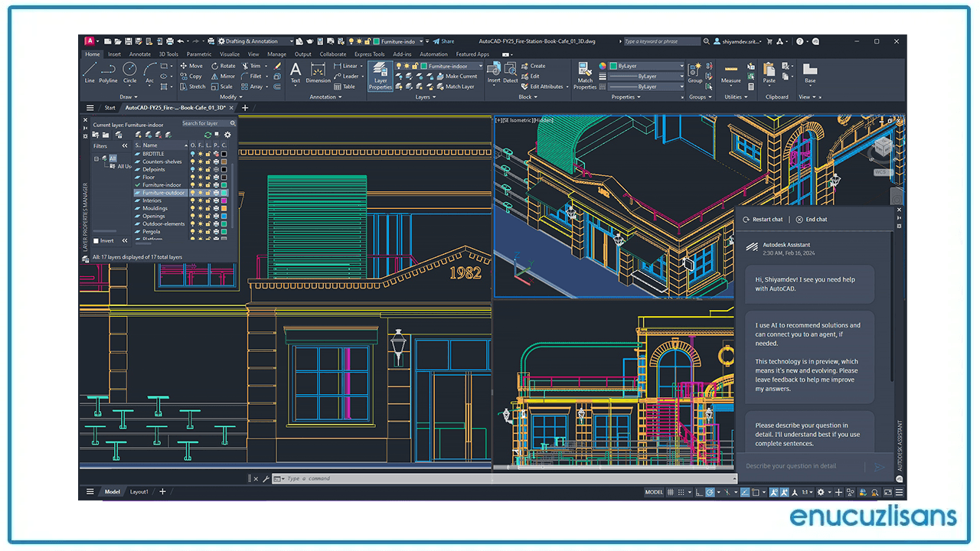Activate the Scale command
980x551 pixels.
pos(222,86)
